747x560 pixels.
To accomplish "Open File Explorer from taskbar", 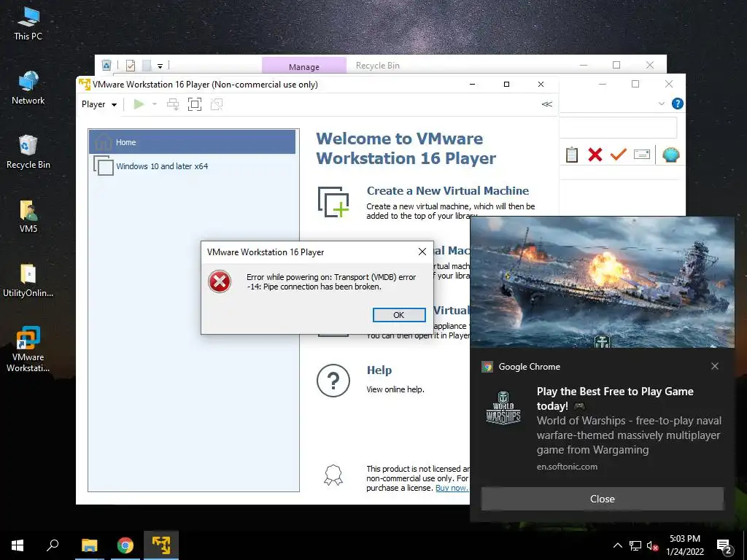I will pos(89,545).
